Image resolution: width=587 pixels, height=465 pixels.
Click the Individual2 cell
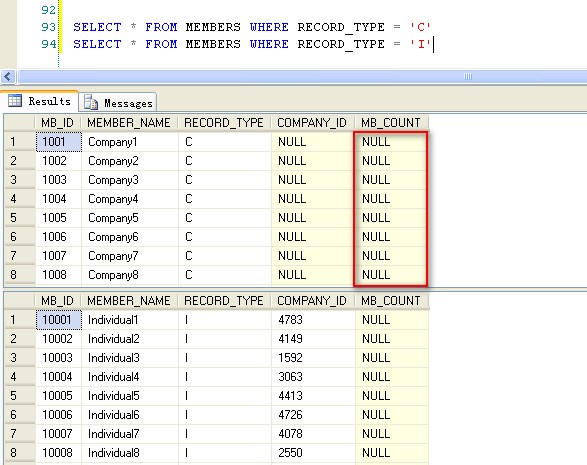pyautogui.click(x=130, y=339)
